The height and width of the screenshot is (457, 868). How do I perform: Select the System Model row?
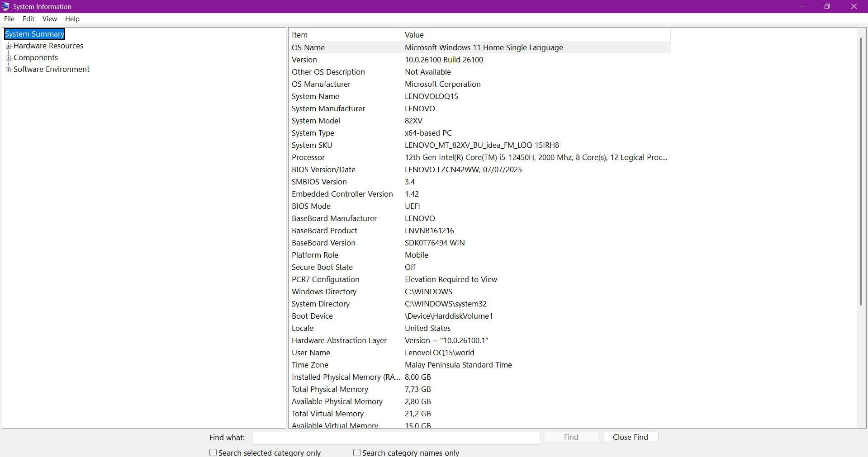479,121
